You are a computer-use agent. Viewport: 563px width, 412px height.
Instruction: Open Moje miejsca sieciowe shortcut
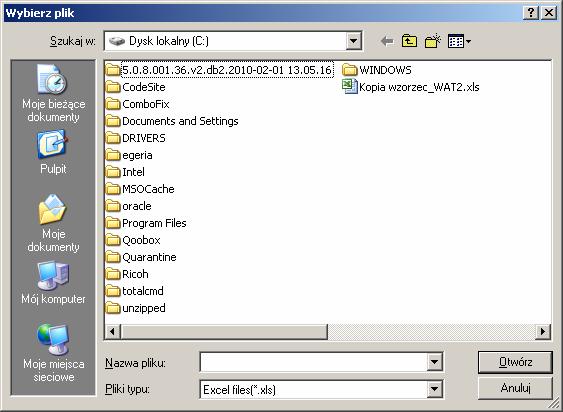(x=53, y=353)
